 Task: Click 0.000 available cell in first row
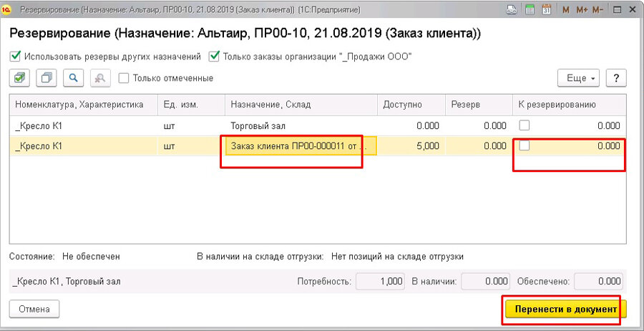tap(411, 125)
